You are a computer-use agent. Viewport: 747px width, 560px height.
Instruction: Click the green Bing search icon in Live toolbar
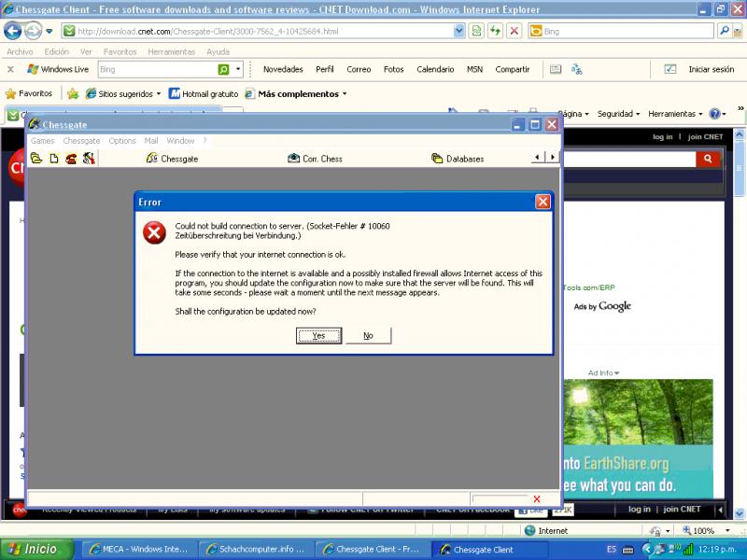pos(223,69)
